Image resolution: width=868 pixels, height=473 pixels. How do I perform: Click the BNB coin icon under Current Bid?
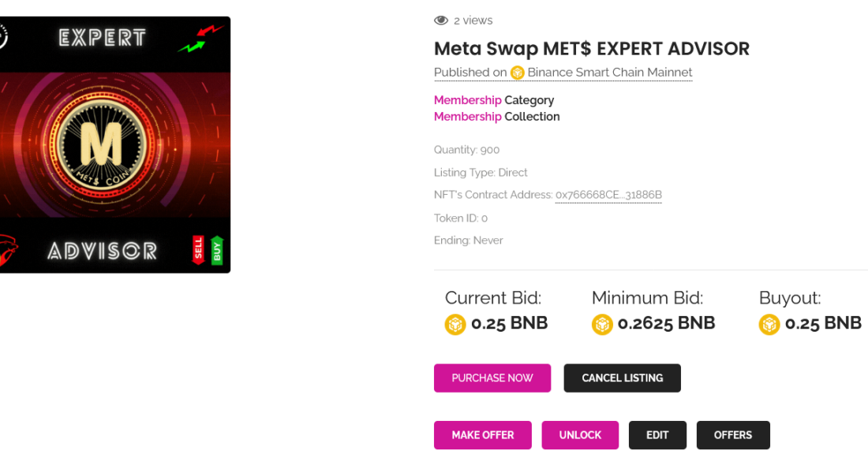coord(455,324)
